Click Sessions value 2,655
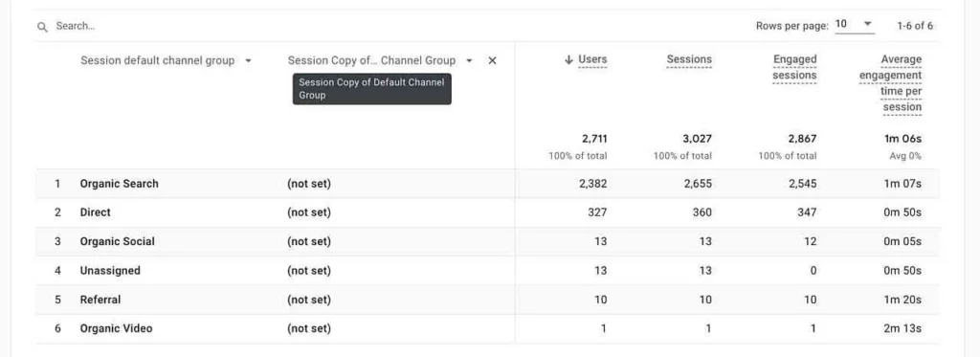This screenshot has height=357, width=980. click(x=698, y=184)
